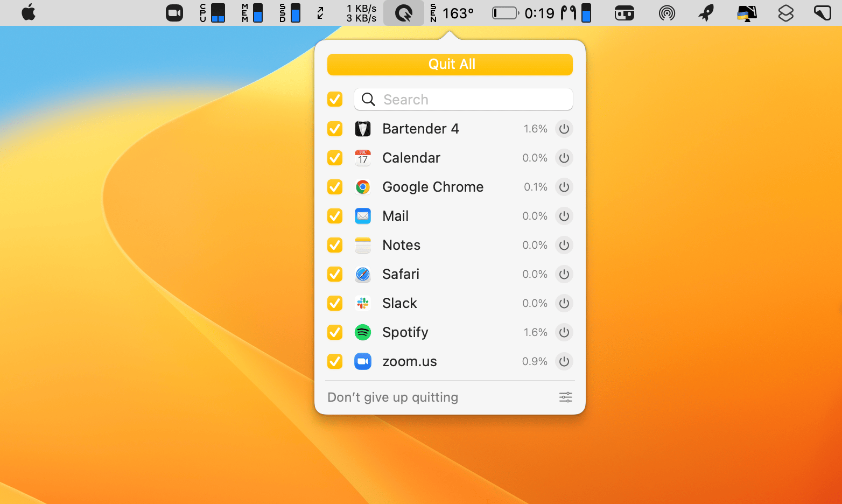
Task: Click the AirDrop-style broadcast menu bar icon
Action: click(x=667, y=13)
